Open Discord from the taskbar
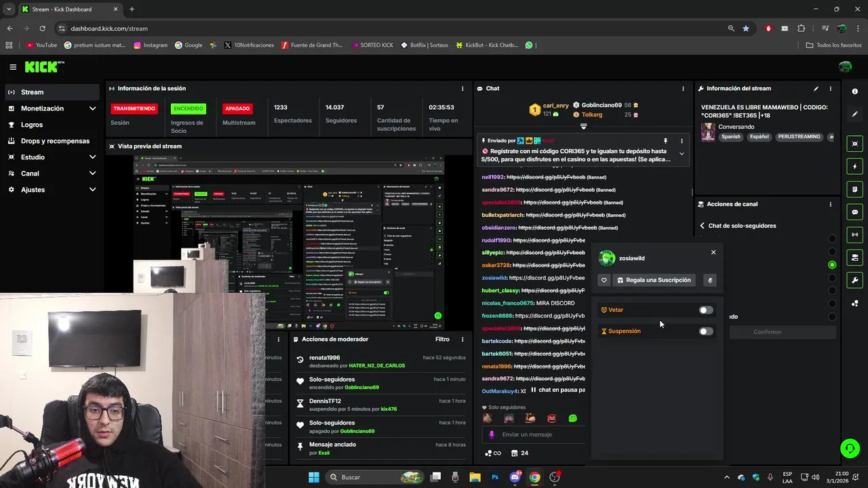Viewport: 868px width, 488px height. pyautogui.click(x=515, y=477)
